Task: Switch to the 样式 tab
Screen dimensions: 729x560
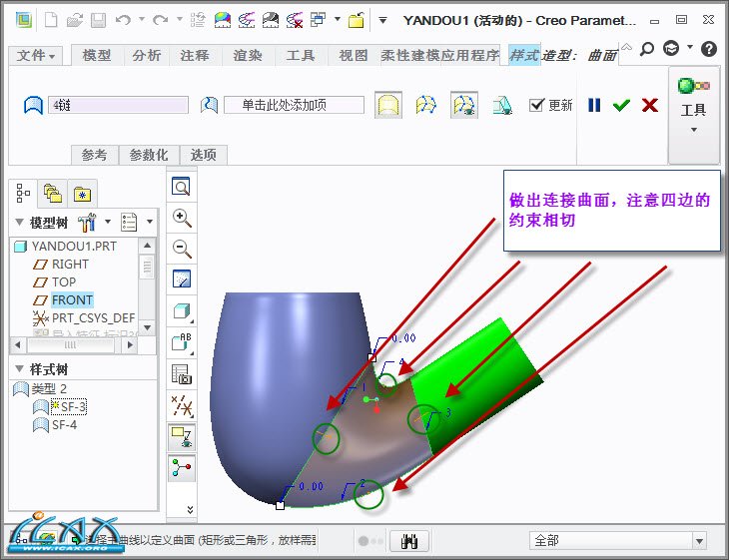Action: [524, 56]
